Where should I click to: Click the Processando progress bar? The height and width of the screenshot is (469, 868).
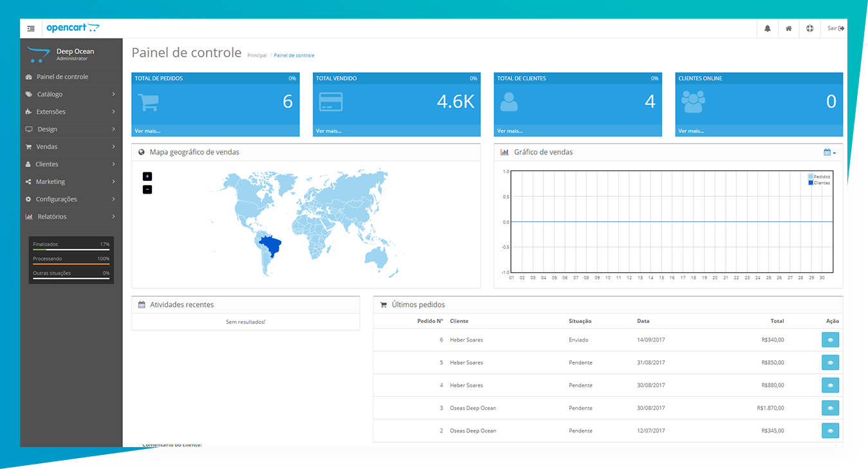[x=71, y=264]
